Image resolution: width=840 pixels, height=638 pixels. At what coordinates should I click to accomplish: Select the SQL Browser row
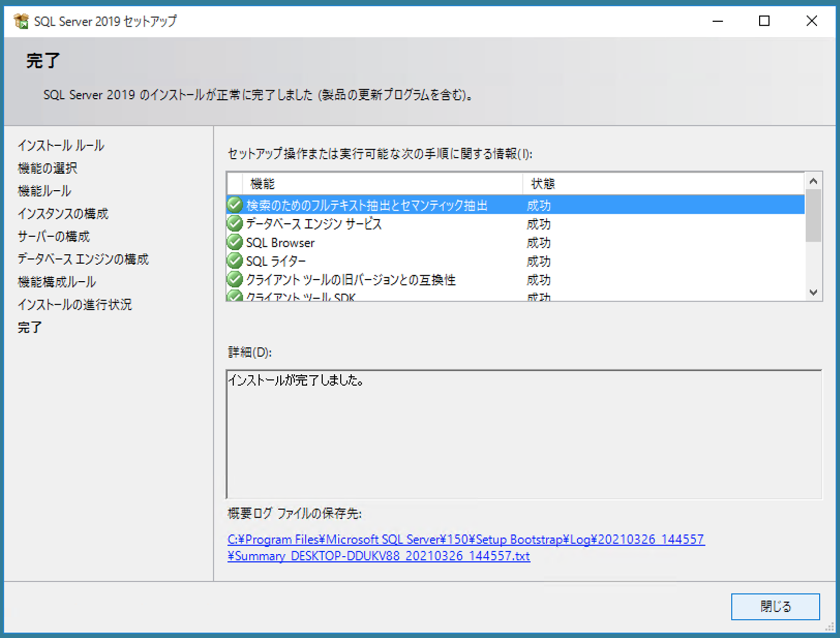tap(516, 242)
